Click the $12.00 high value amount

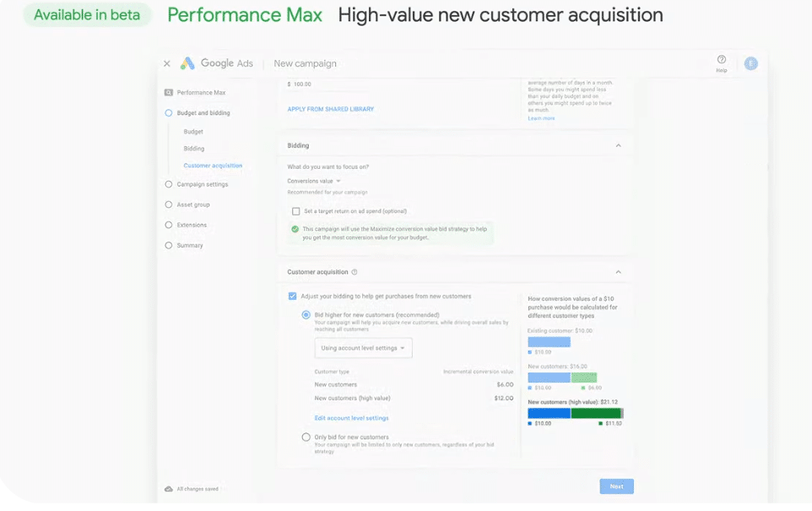504,399
